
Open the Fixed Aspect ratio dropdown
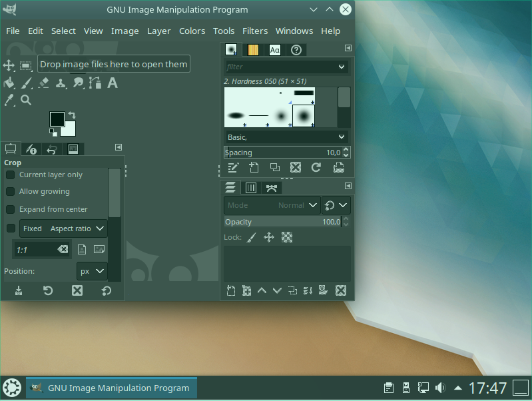[63, 228]
